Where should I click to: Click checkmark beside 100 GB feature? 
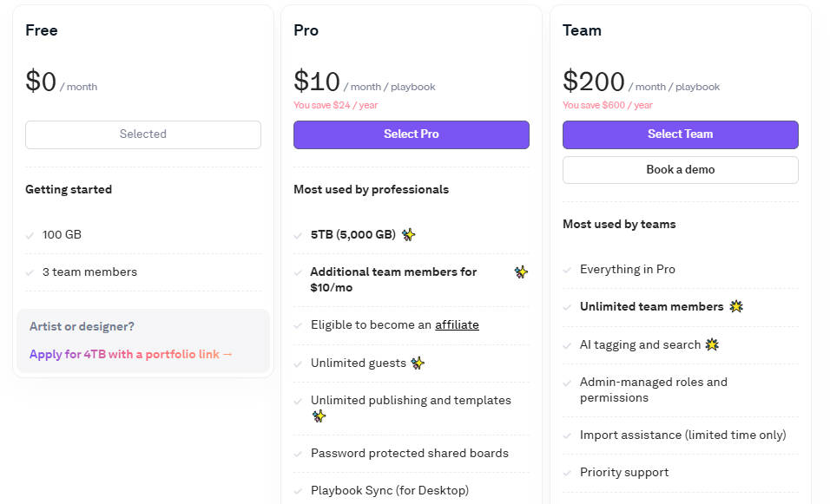[x=30, y=235]
